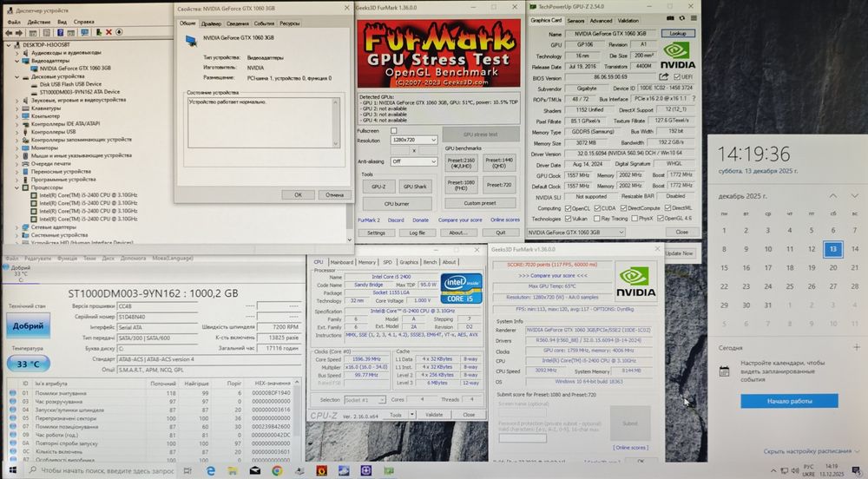Collapse the Процессоры tree node
Viewport: 868px width, 479px height.
(17, 187)
